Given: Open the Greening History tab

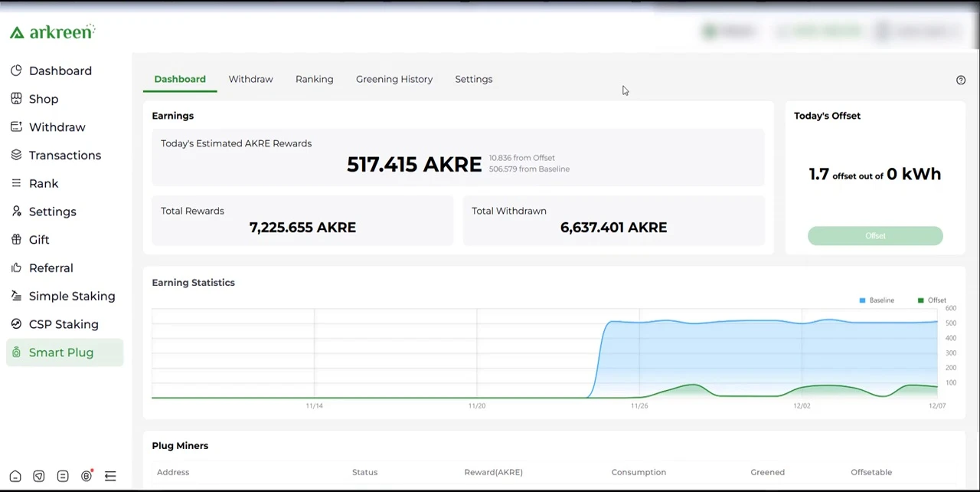Looking at the screenshot, I should 394,79.
